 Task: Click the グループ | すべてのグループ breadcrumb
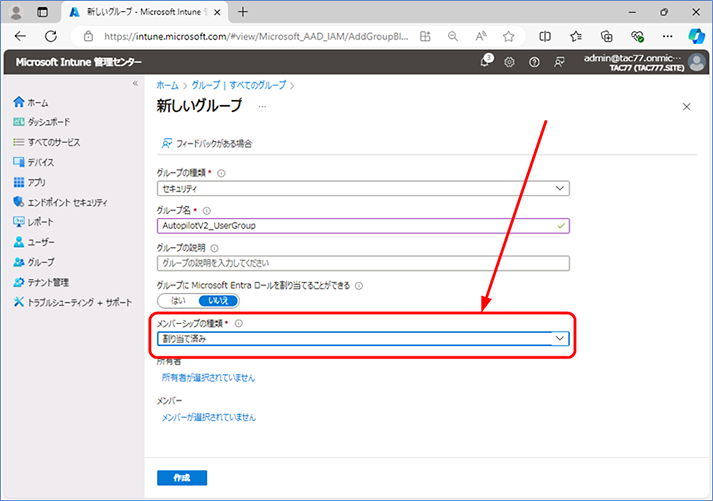(x=239, y=85)
